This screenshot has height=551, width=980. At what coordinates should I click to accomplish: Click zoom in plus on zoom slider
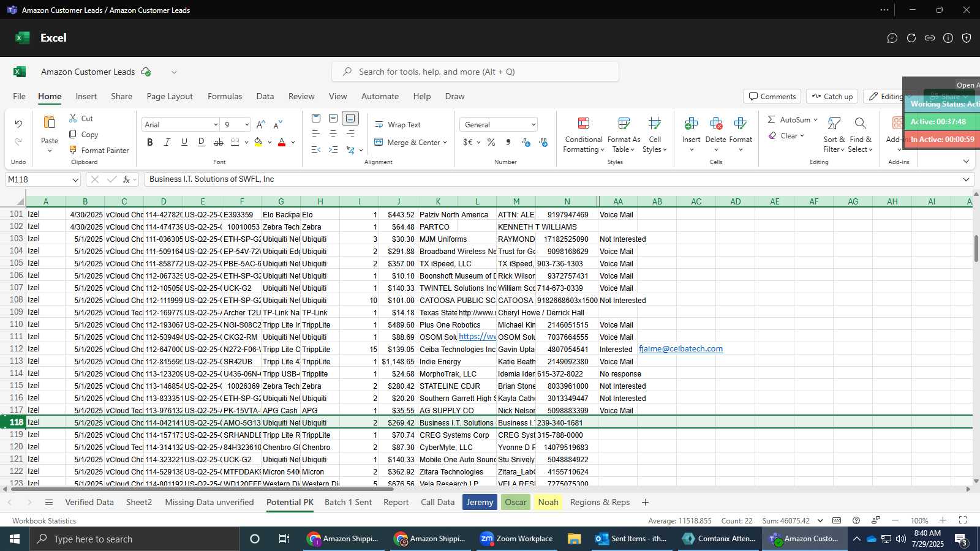(x=943, y=520)
